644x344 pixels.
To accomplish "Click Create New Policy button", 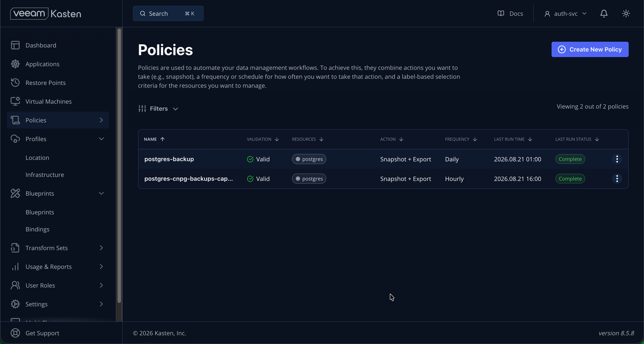I will point(590,49).
